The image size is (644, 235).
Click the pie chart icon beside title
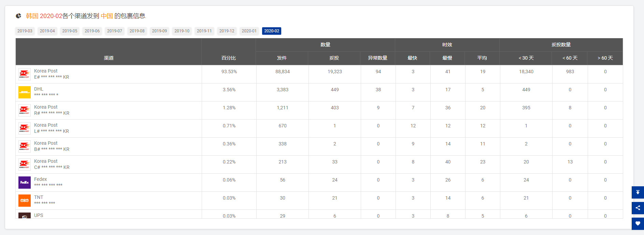click(18, 16)
